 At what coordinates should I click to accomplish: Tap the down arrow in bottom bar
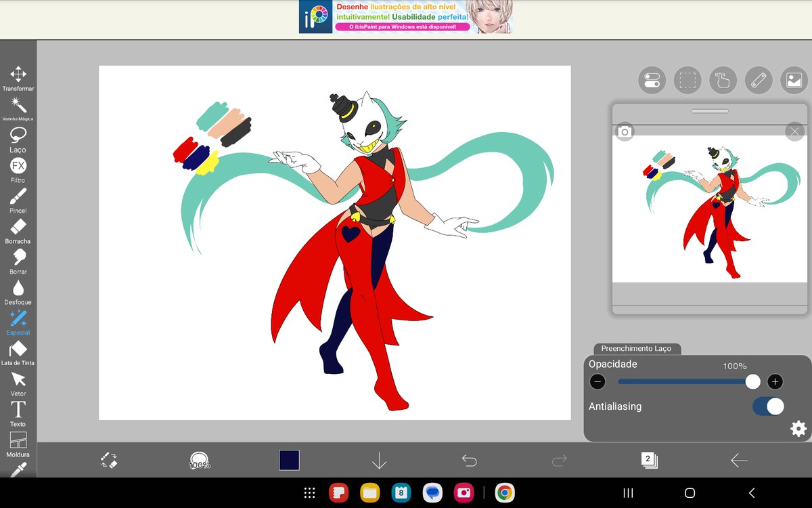click(379, 461)
